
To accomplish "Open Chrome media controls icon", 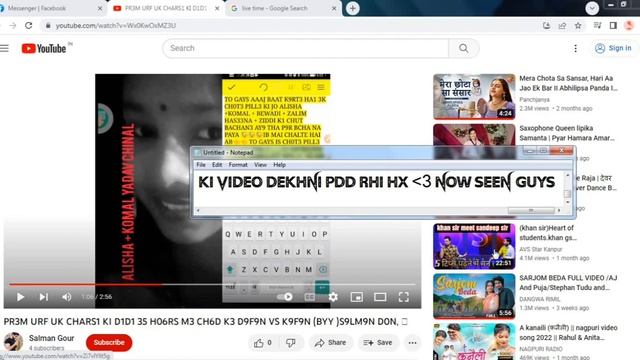I will pos(598,25).
